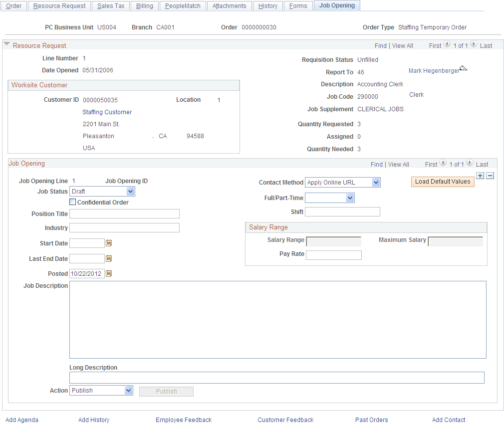Open the Last End Date calendar picker
The width and height of the screenshot is (504, 427).
(109, 258)
